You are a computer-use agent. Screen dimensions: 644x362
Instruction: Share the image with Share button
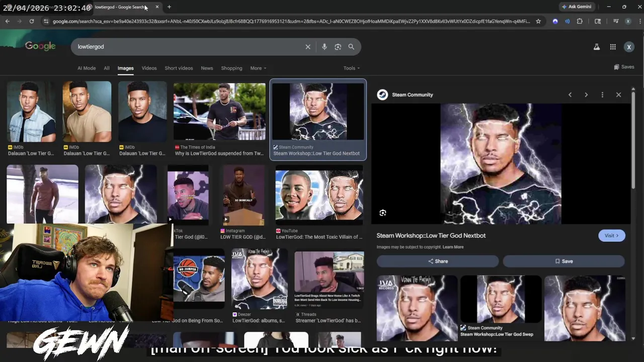(x=438, y=261)
